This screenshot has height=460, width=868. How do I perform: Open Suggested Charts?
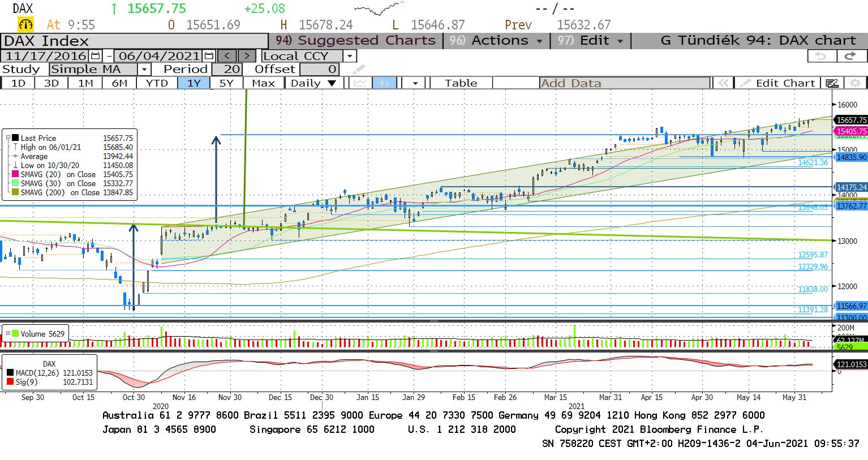[355, 41]
